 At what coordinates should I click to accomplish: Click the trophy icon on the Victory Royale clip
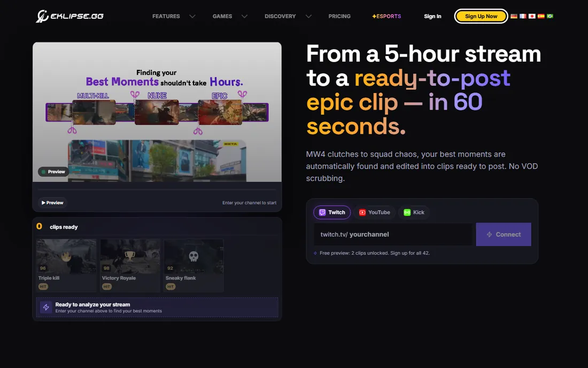click(x=130, y=256)
